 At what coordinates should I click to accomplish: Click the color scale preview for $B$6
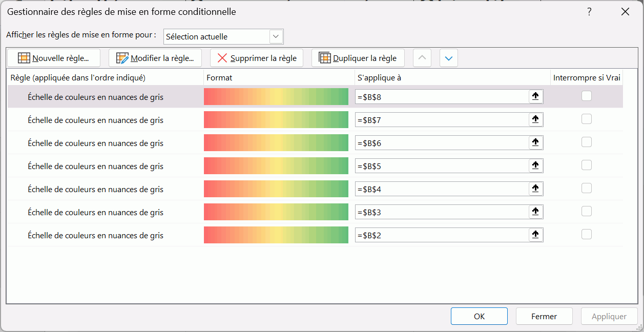(x=276, y=143)
